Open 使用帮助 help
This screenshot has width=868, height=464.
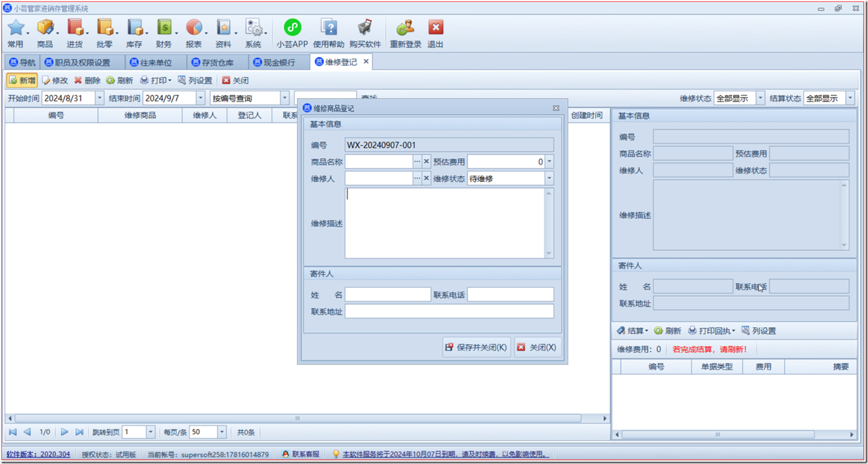329,34
